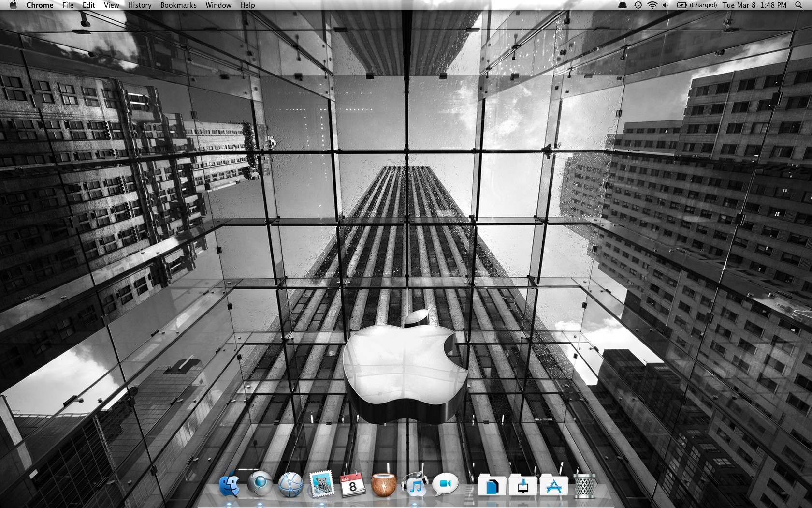The width and height of the screenshot is (812, 508).
Task: Open iChat video bubble in Dock
Action: (445, 484)
